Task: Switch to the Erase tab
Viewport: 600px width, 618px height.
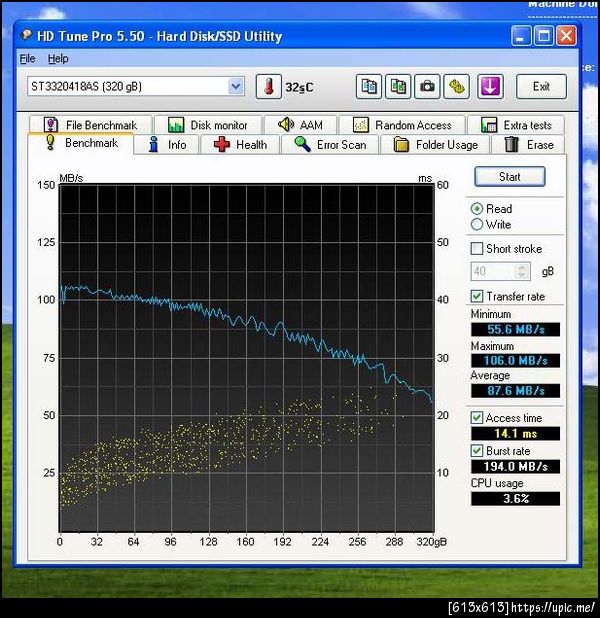Action: click(528, 145)
